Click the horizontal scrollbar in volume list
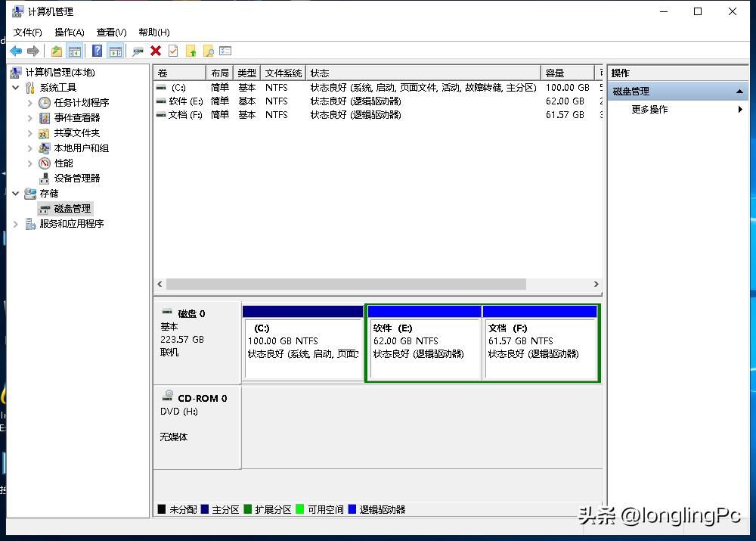The width and height of the screenshot is (756, 541). pyautogui.click(x=345, y=284)
